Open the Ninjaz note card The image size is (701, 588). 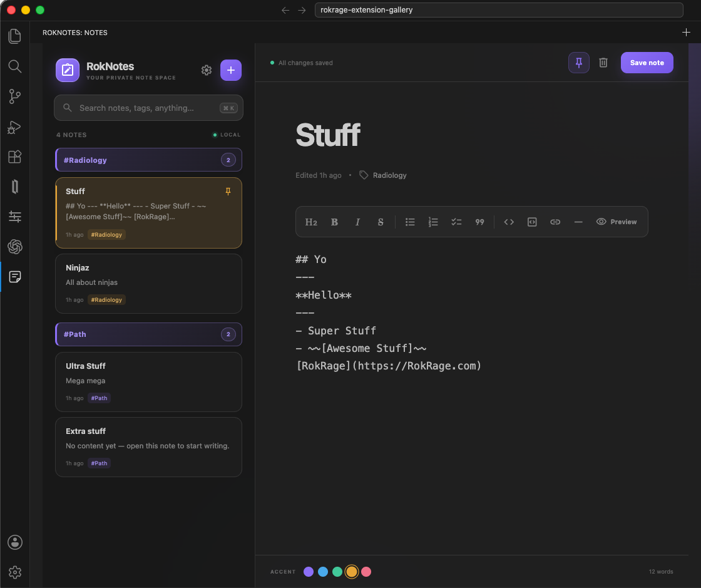pos(148,284)
